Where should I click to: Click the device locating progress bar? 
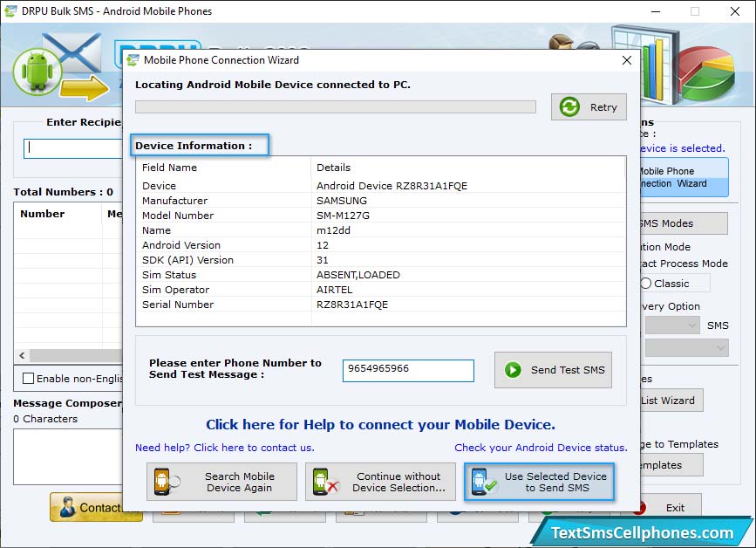(x=336, y=106)
